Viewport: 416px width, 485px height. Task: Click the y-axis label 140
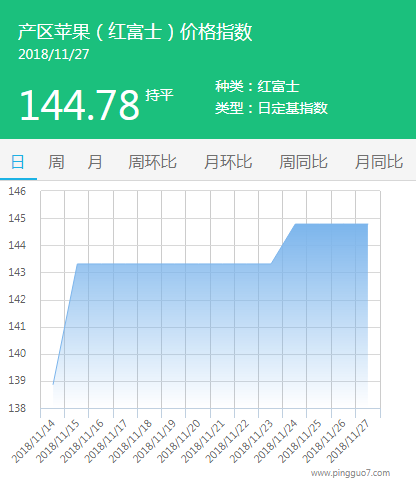17,353
